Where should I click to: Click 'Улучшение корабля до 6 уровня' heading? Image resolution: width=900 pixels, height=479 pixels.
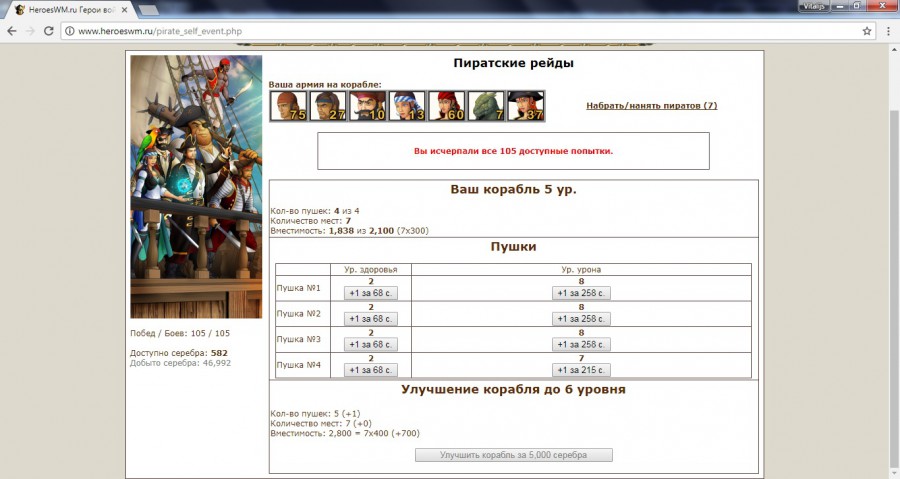coord(514,390)
